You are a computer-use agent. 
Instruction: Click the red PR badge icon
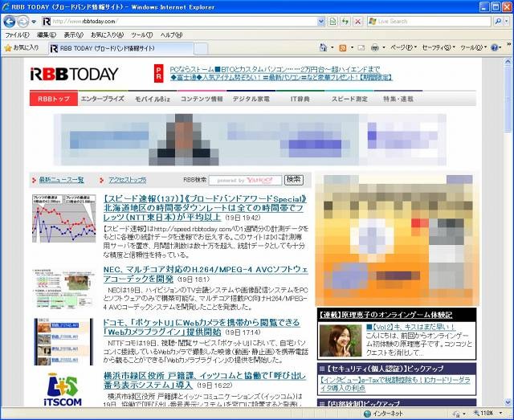coord(159,73)
